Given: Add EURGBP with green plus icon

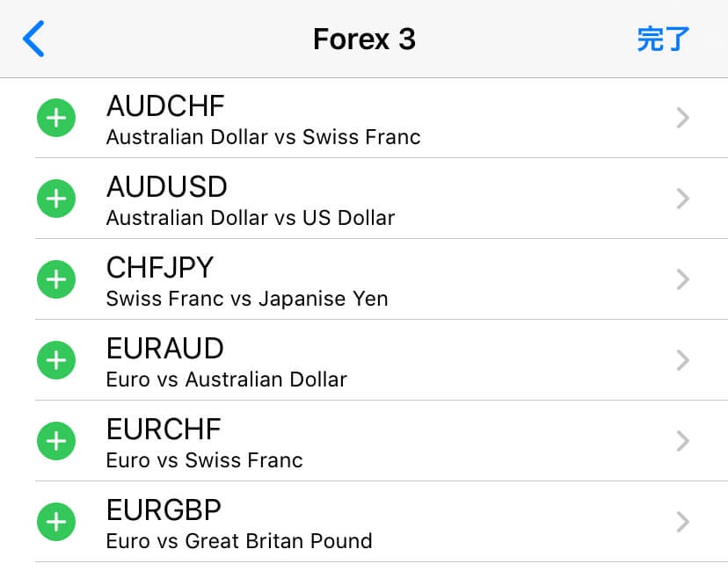Looking at the screenshot, I should point(56,522).
